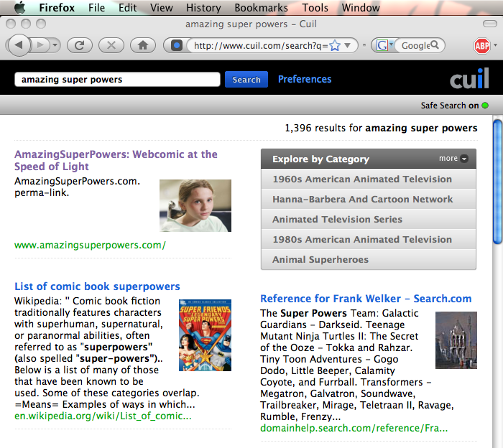503x448 pixels.
Task: Click the blue vertical scrollbar thumb
Action: click(x=497, y=182)
